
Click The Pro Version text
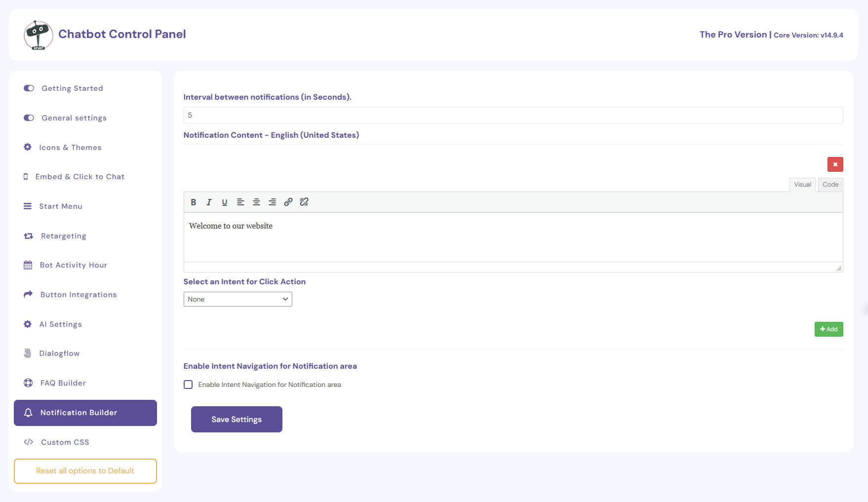tap(733, 35)
